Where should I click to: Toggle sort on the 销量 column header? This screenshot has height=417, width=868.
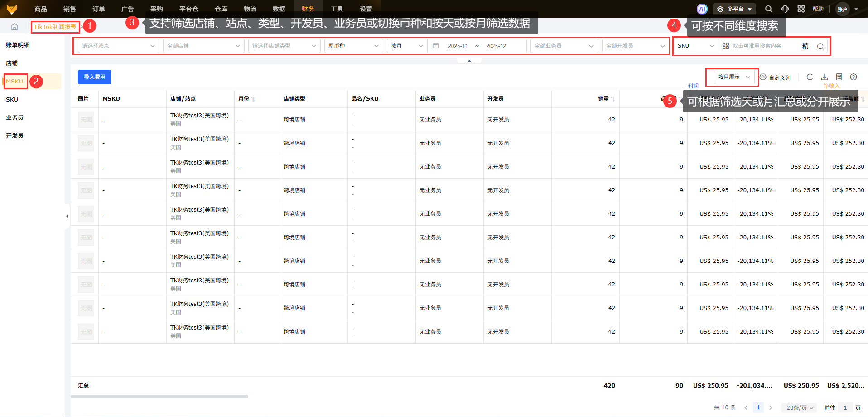click(x=612, y=99)
